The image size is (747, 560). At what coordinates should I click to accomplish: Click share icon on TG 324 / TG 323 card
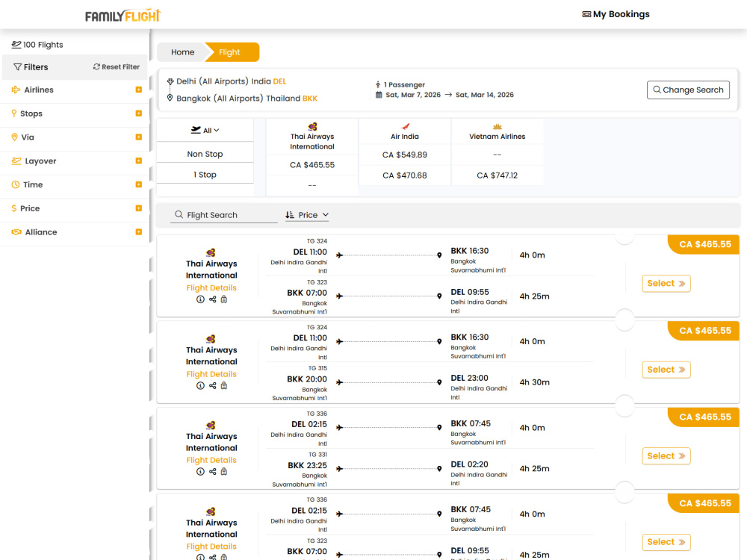point(212,299)
